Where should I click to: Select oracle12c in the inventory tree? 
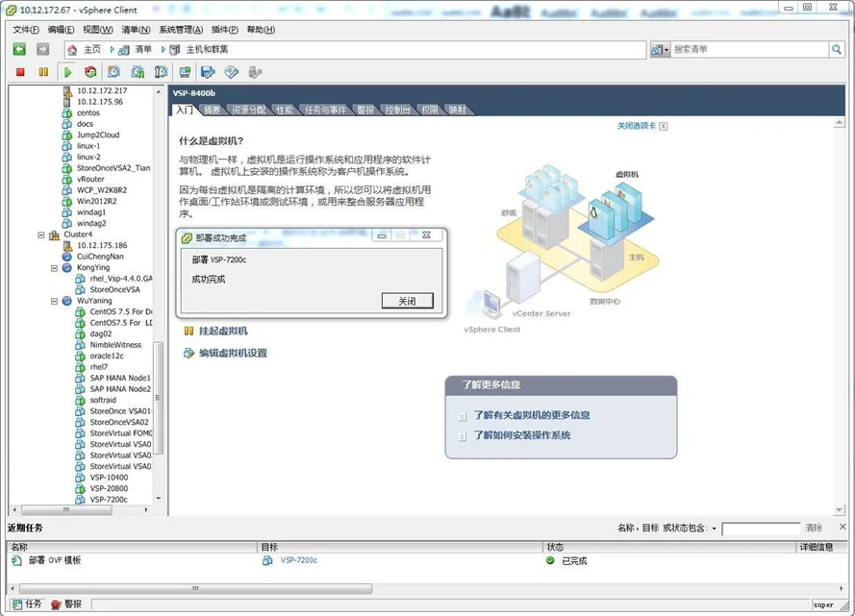point(107,356)
